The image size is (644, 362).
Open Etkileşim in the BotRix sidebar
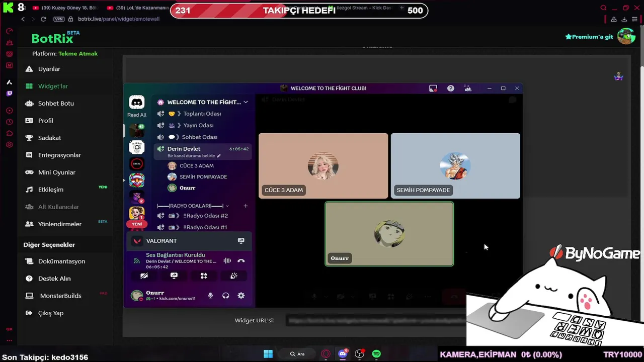coord(51,190)
